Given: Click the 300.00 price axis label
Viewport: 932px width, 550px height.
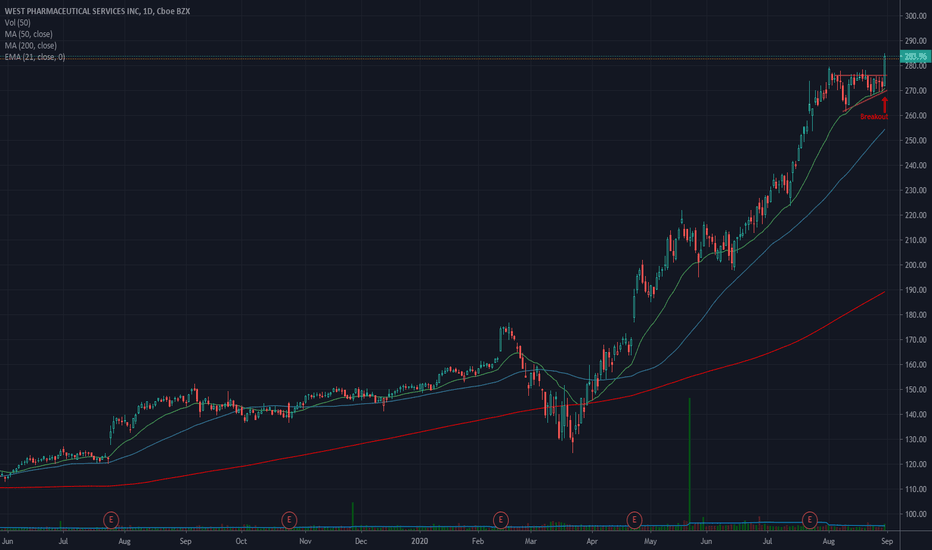Looking at the screenshot, I should tap(916, 16).
